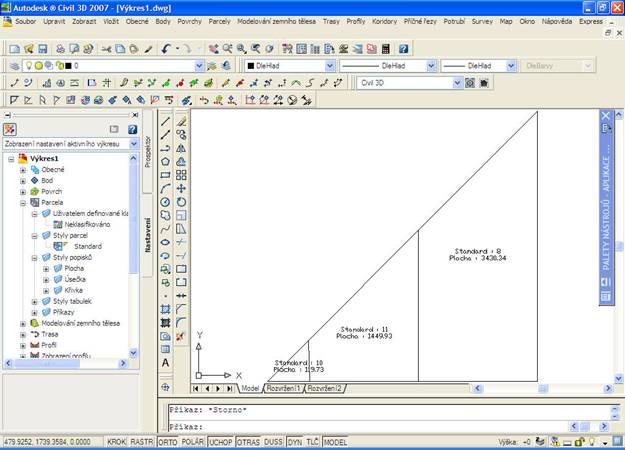Select the Multiline Text tool

[x=165, y=363]
